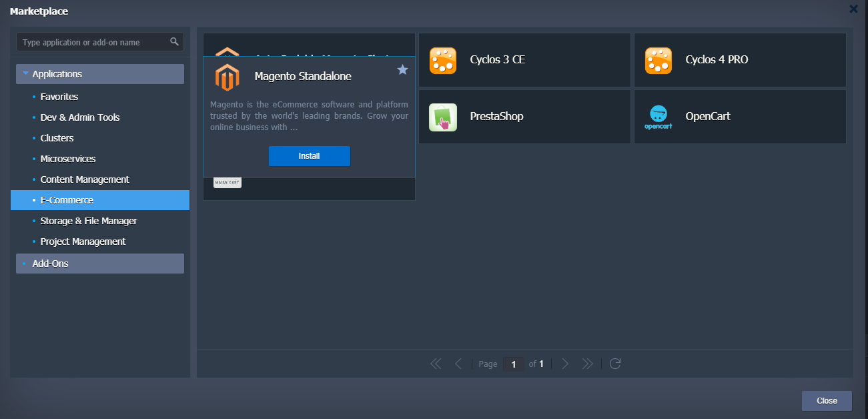Click the page number field
The height and width of the screenshot is (419, 868).
513,364
